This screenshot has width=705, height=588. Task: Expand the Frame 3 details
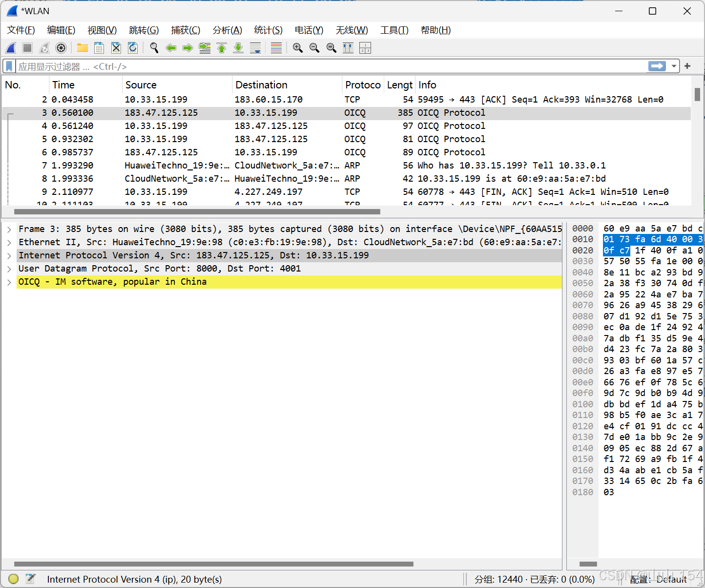9,229
